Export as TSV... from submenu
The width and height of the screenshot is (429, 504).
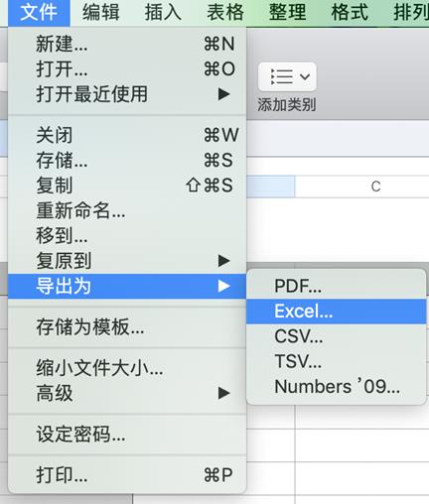click(337, 361)
